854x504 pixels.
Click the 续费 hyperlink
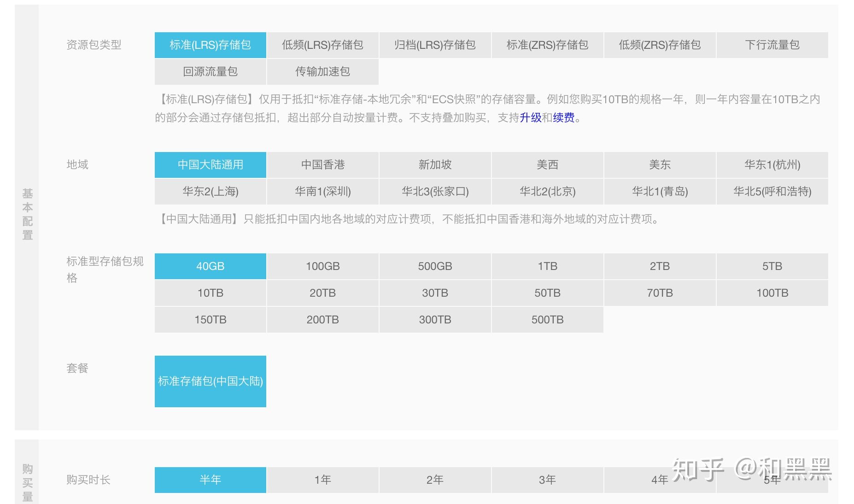(564, 118)
